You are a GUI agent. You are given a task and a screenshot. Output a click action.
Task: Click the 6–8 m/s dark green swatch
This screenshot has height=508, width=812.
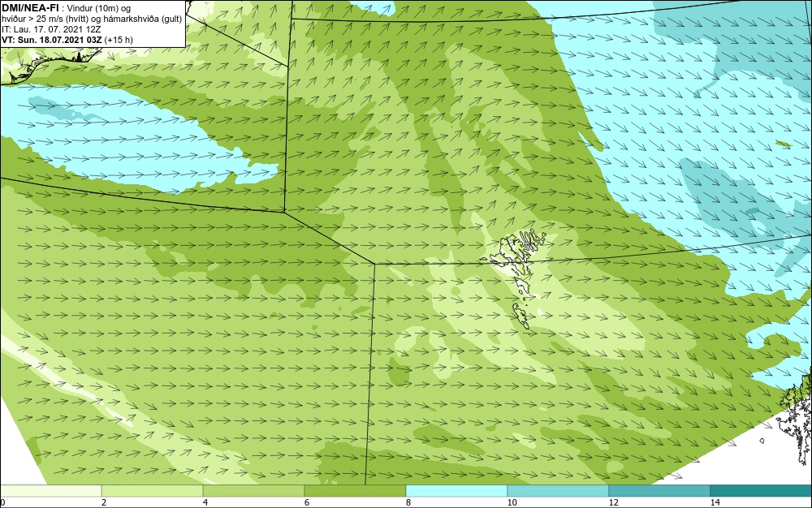coord(356,491)
